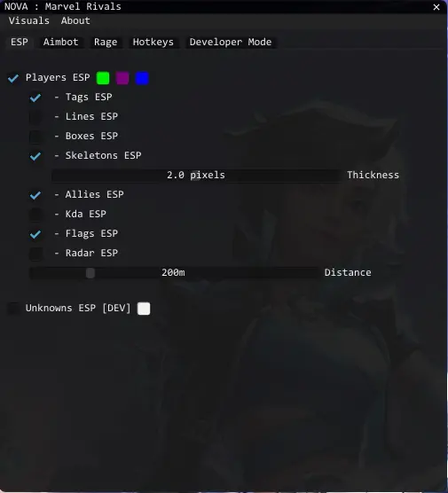The width and height of the screenshot is (448, 493).
Task: Open the Hotkeys tab
Action: pyautogui.click(x=153, y=42)
